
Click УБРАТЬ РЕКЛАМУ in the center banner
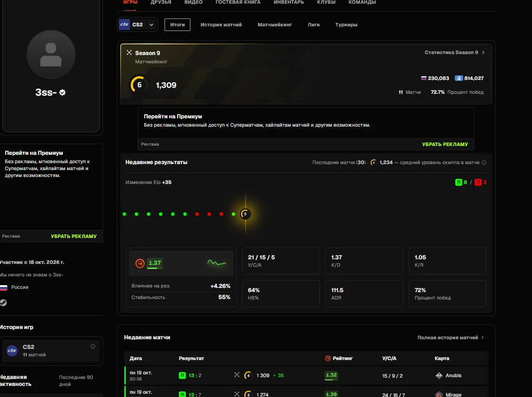[445, 144]
